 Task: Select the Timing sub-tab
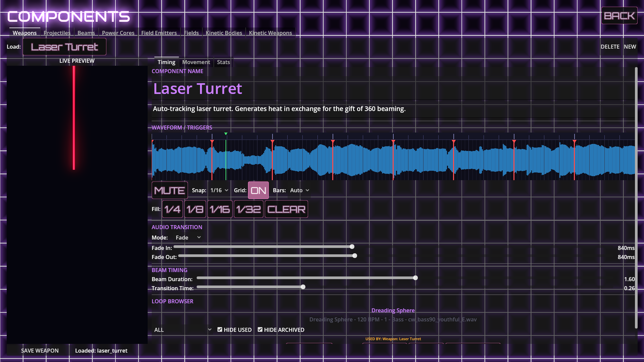[166, 62]
